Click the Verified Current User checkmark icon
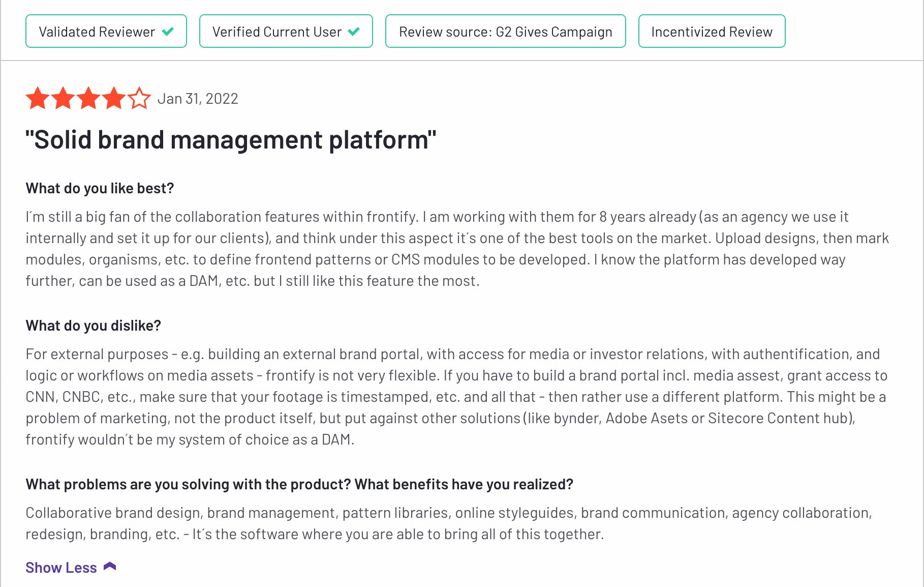 (x=354, y=32)
